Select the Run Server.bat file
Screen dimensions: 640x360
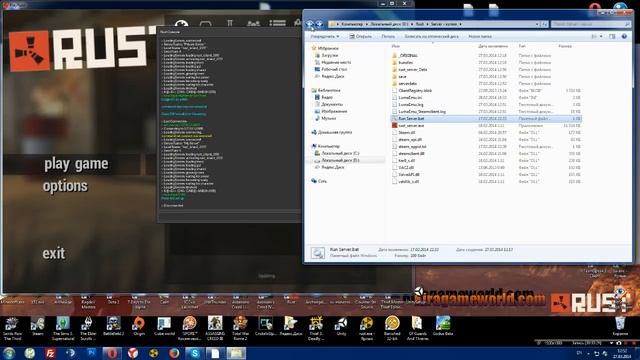tap(486, 118)
